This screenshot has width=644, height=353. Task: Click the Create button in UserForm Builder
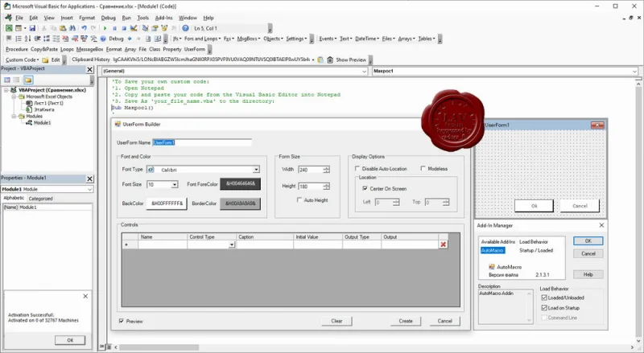point(406,321)
